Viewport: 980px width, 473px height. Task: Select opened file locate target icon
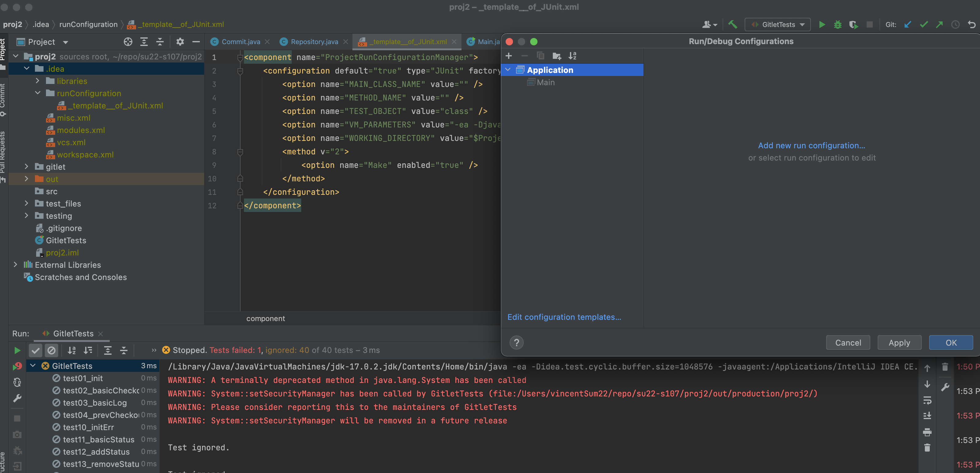coord(128,42)
